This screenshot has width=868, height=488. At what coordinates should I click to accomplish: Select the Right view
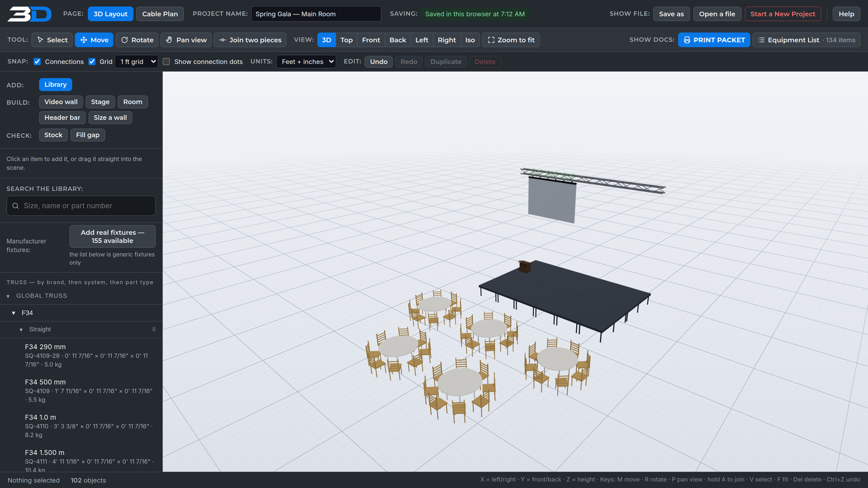pos(446,40)
